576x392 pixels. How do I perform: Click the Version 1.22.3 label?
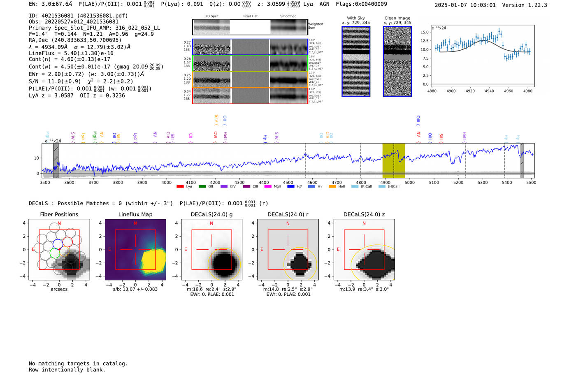(x=525, y=5)
